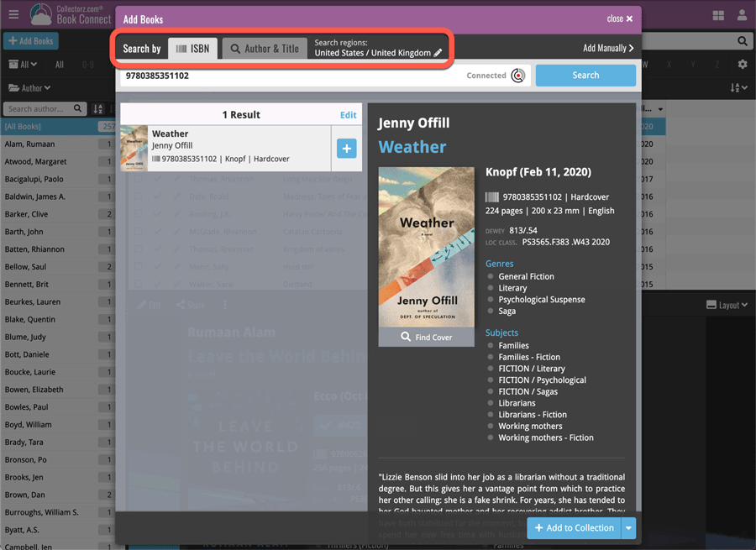Click the Search button
The image size is (756, 550).
point(585,75)
